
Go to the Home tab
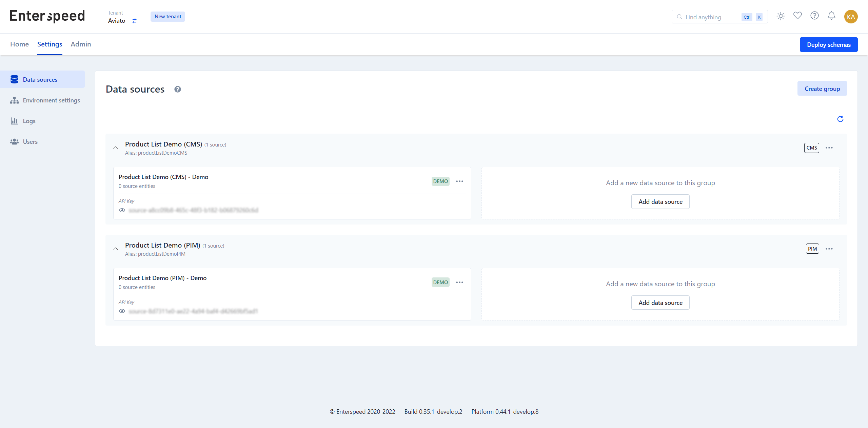click(x=19, y=44)
